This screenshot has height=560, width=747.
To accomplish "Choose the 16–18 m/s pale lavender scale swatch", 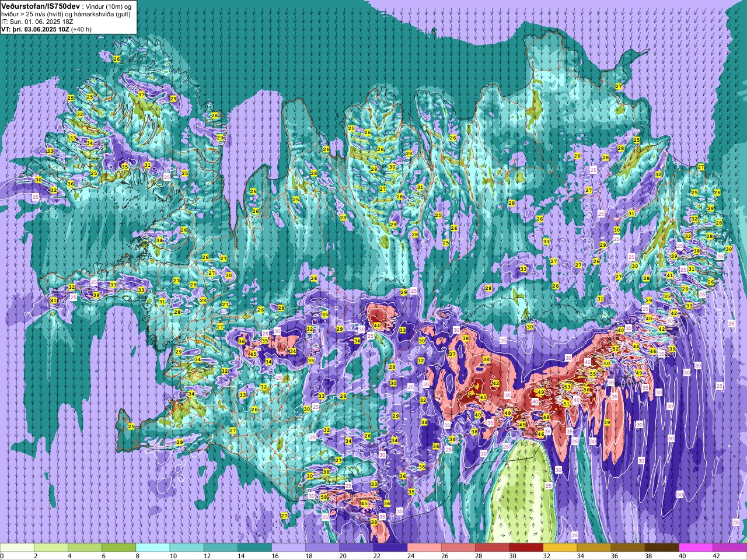I will pyautogui.click(x=288, y=548).
